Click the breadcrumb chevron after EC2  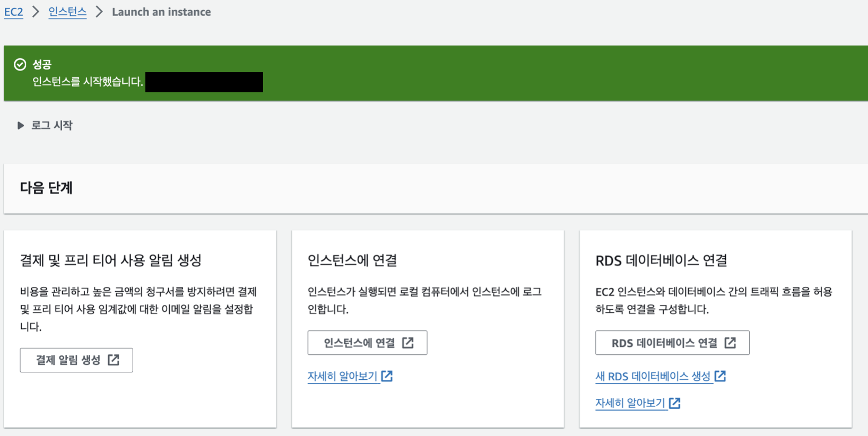click(x=36, y=12)
